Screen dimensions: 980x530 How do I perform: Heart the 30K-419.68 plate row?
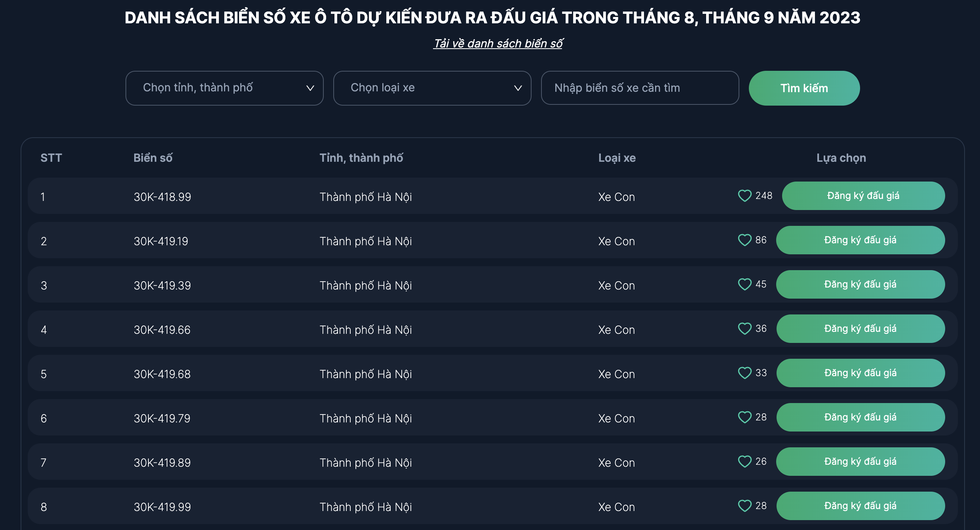coord(744,373)
